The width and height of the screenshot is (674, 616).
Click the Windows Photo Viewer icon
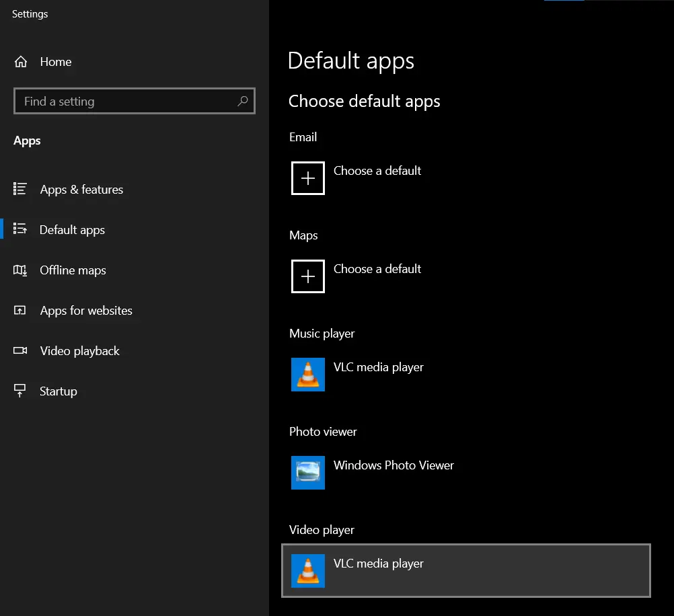pyautogui.click(x=308, y=473)
